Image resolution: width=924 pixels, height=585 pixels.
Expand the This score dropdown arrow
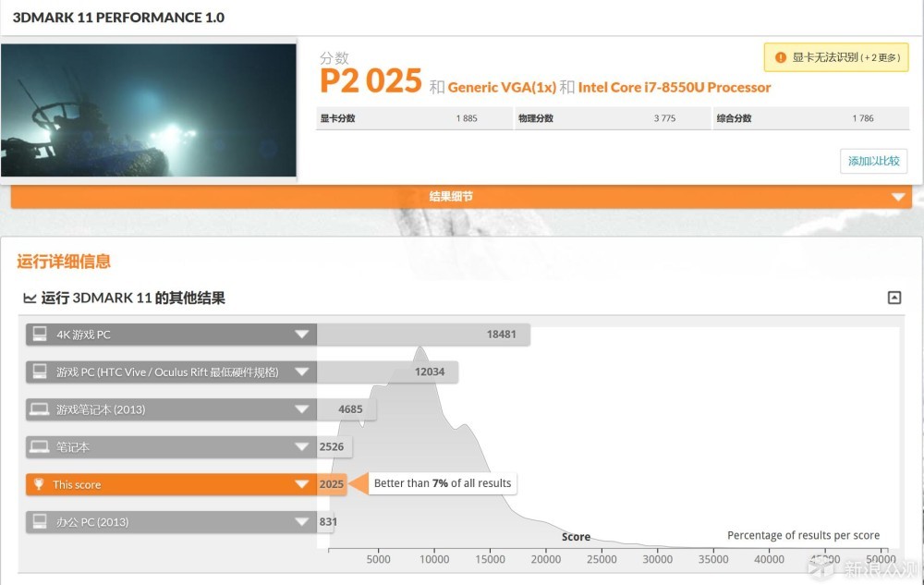pyautogui.click(x=302, y=484)
